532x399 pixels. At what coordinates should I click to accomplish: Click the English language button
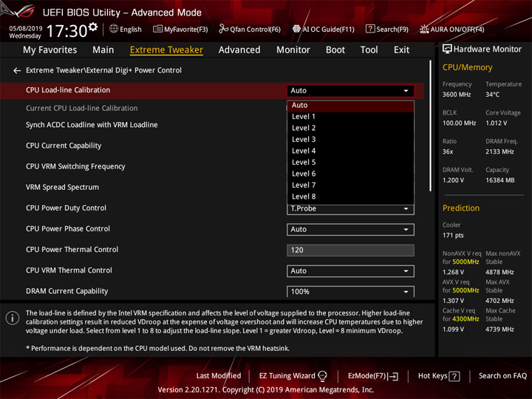coord(126,29)
